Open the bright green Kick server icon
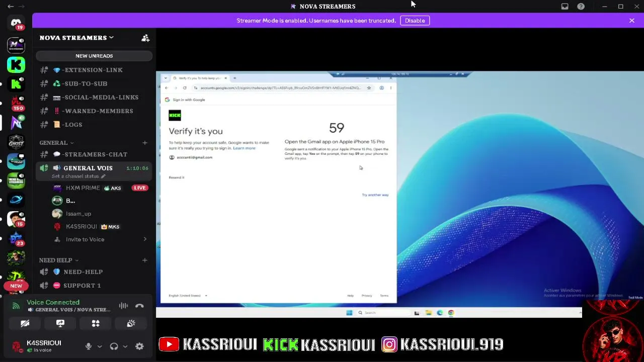Image resolution: width=644 pixels, height=362 pixels. [16, 64]
